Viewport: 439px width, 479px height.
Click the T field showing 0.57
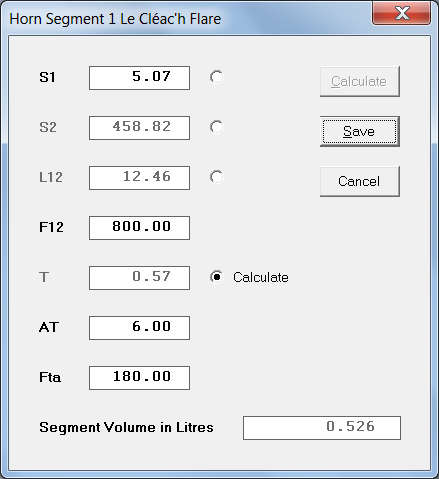pos(139,278)
